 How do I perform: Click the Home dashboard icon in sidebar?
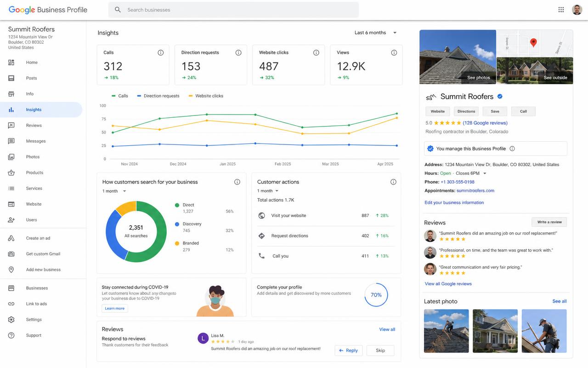pos(11,63)
